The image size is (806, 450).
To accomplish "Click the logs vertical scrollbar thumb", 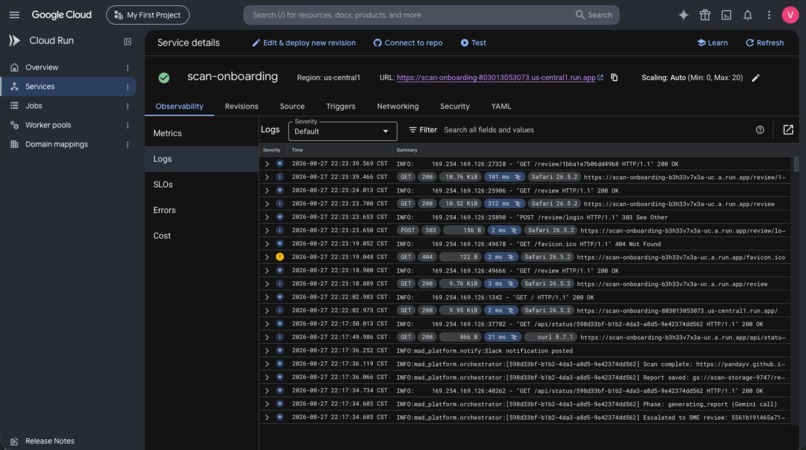I will click(796, 165).
